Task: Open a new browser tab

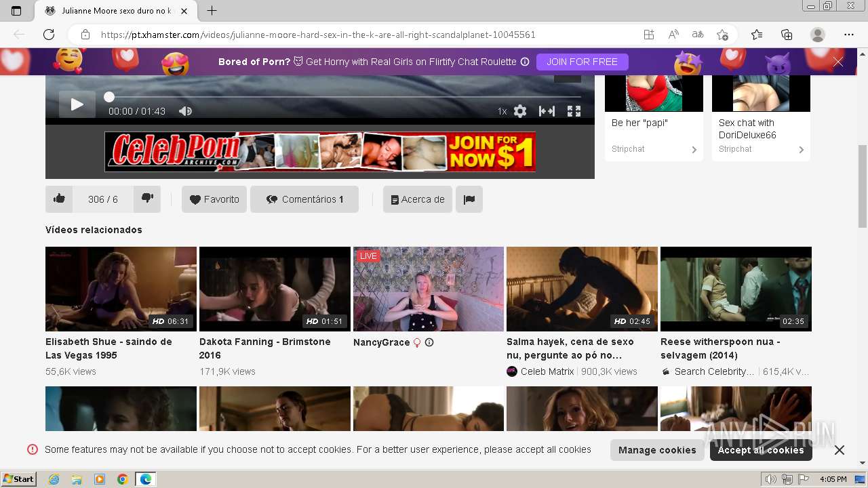Action: click(x=212, y=11)
